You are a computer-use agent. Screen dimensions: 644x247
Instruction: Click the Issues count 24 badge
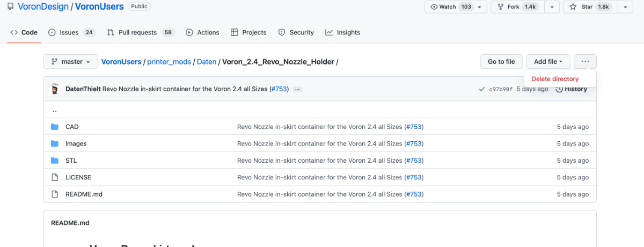click(x=89, y=32)
